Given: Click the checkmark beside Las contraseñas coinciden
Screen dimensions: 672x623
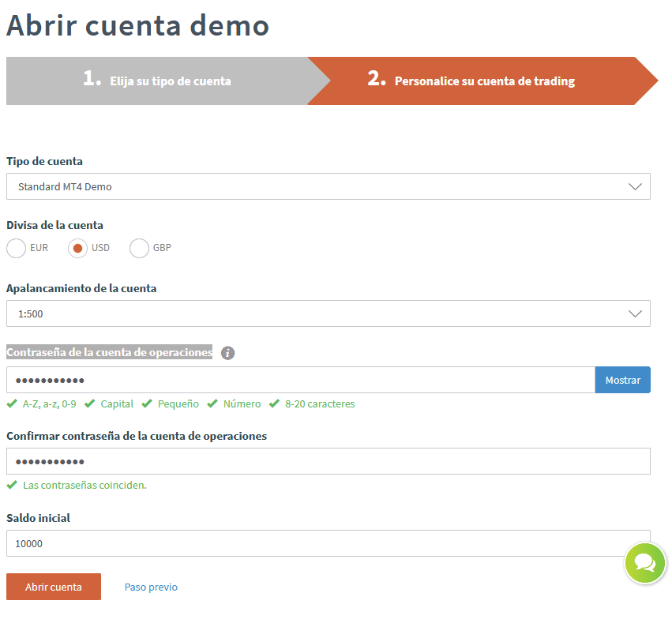Looking at the screenshot, I should (x=12, y=485).
